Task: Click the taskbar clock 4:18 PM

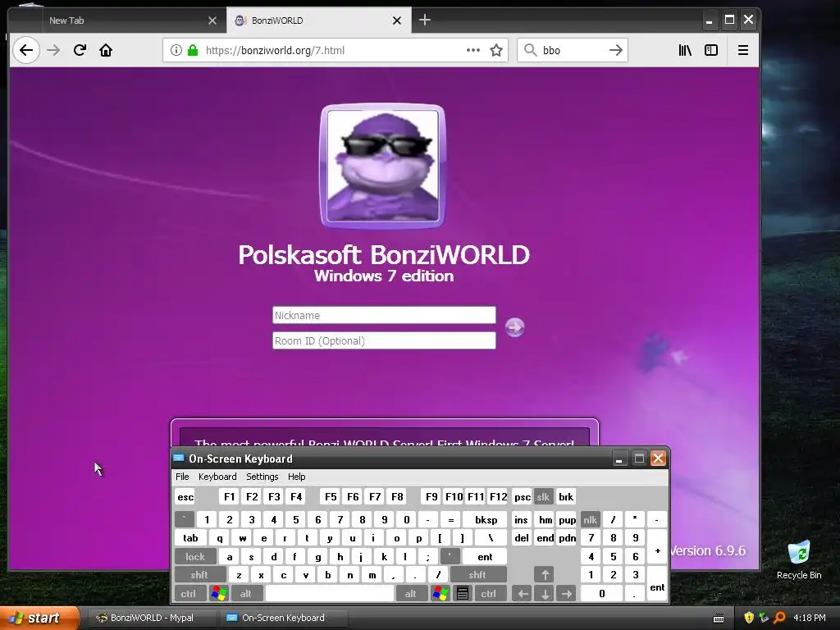Action: coord(810,618)
